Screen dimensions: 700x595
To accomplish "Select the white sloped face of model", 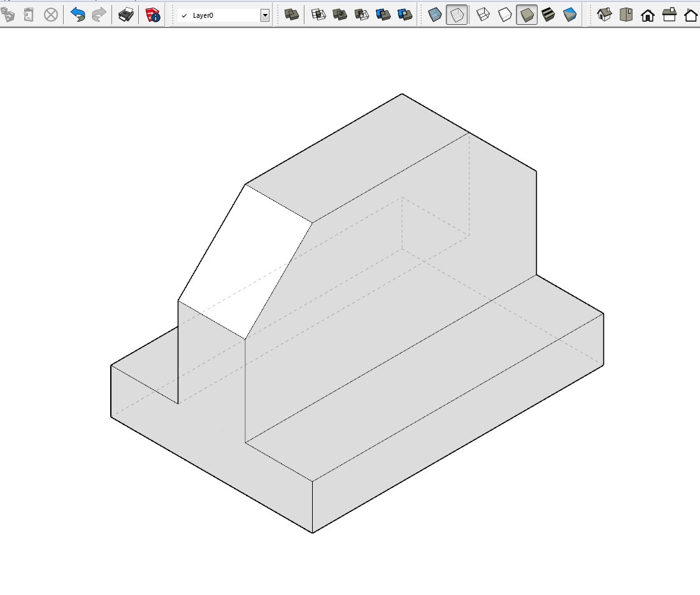I will coord(245,261).
